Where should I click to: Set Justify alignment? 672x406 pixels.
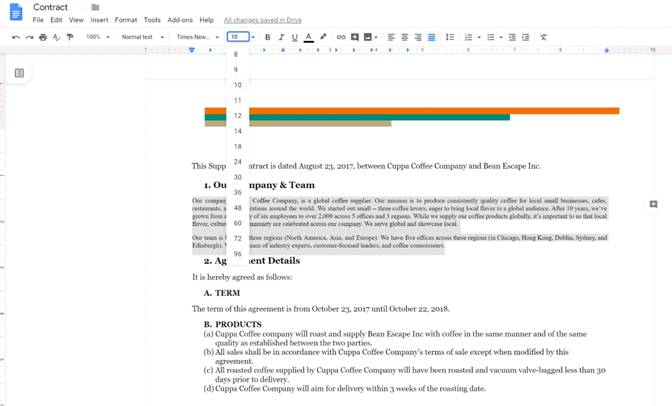(432, 37)
